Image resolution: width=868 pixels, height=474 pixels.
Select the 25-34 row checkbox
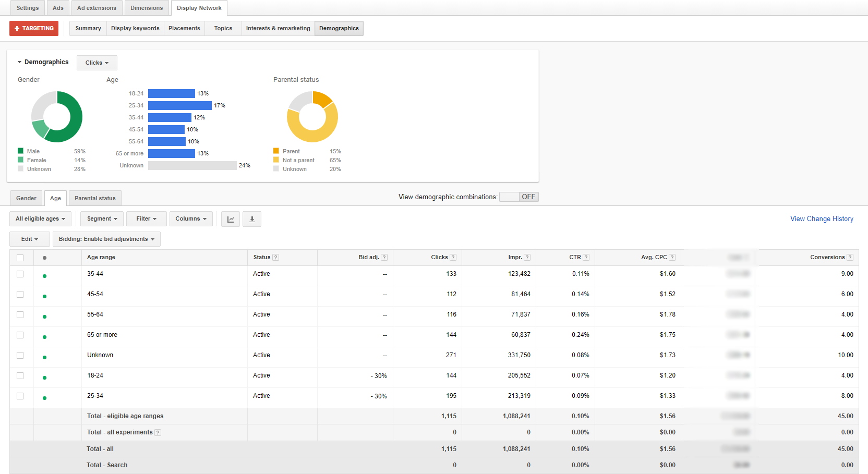(x=20, y=396)
